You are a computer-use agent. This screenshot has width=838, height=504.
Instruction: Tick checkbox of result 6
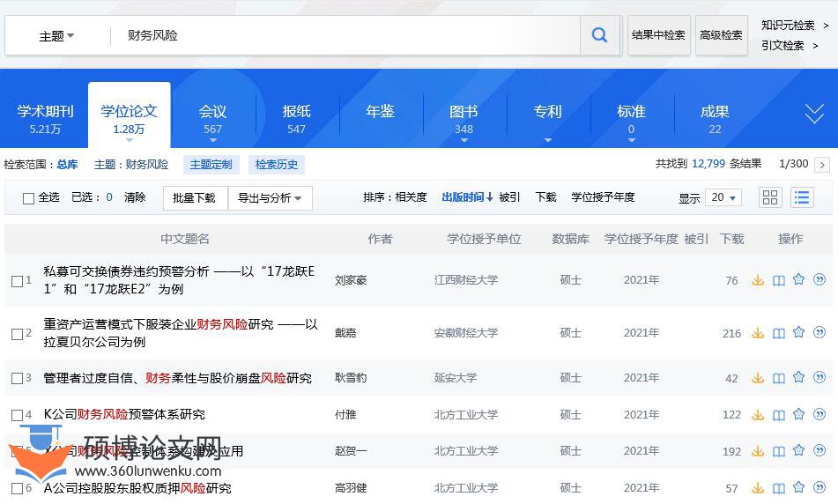coord(17,488)
